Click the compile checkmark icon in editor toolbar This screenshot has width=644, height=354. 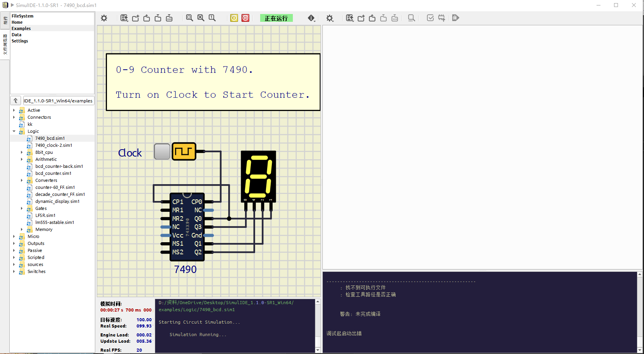(430, 18)
